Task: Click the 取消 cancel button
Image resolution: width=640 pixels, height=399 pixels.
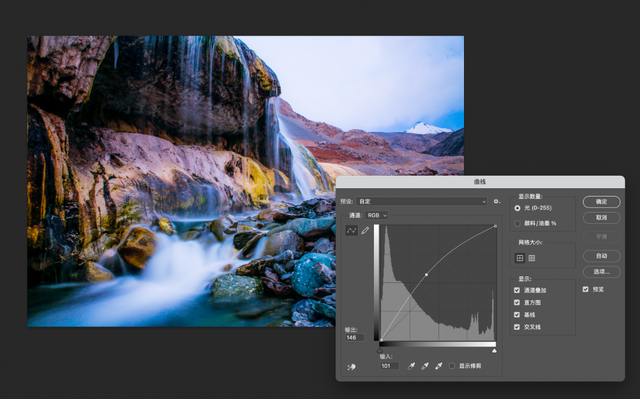Action: [x=601, y=217]
